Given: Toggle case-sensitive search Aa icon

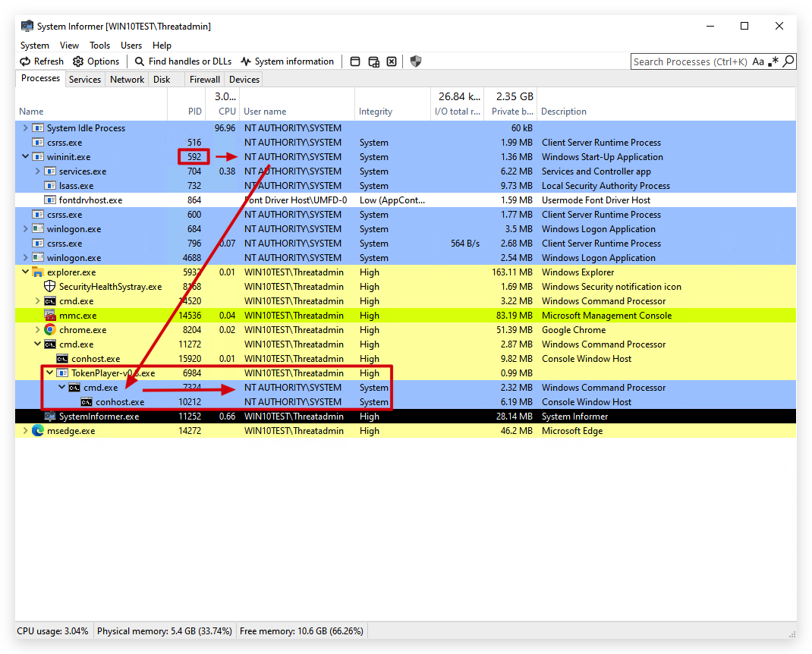Looking at the screenshot, I should point(758,61).
